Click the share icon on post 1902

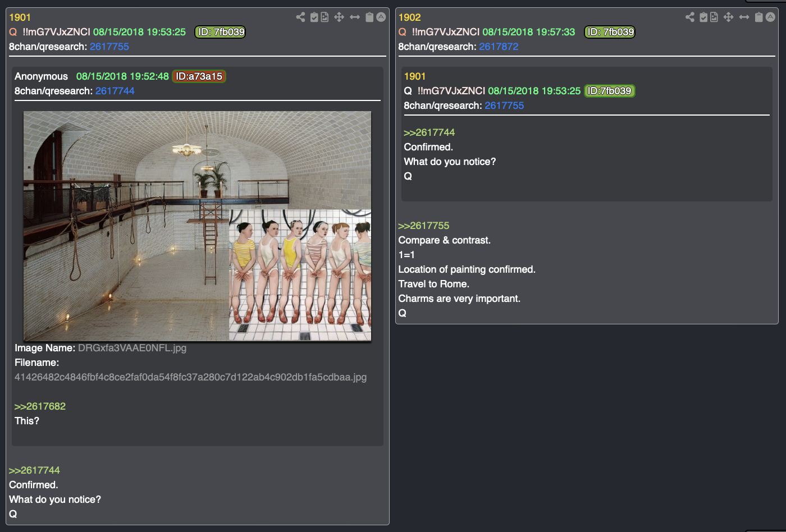coord(690,17)
